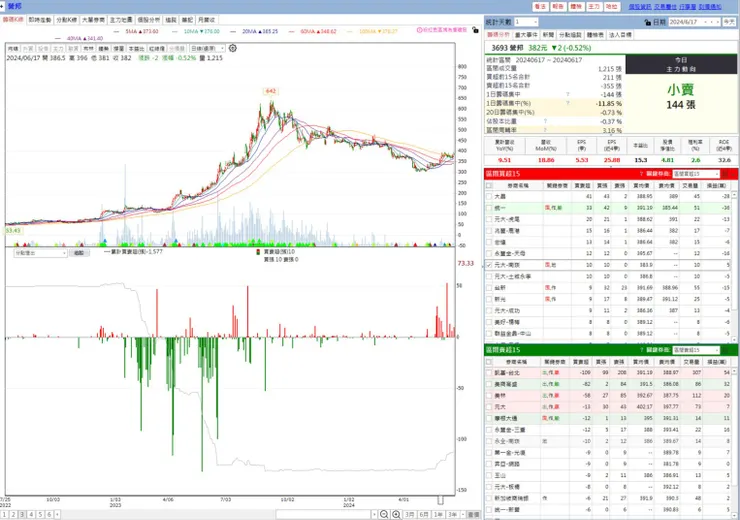Screen dimensions: 740x520
Task: Switch to the 月營收 tab
Action: (x=206, y=20)
